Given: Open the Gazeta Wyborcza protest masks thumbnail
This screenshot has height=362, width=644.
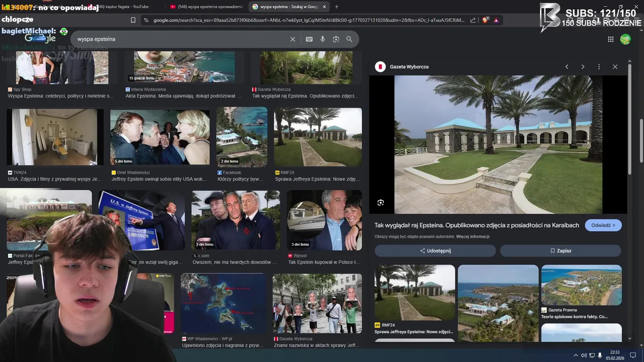Looking at the screenshot, I should click(317, 303).
